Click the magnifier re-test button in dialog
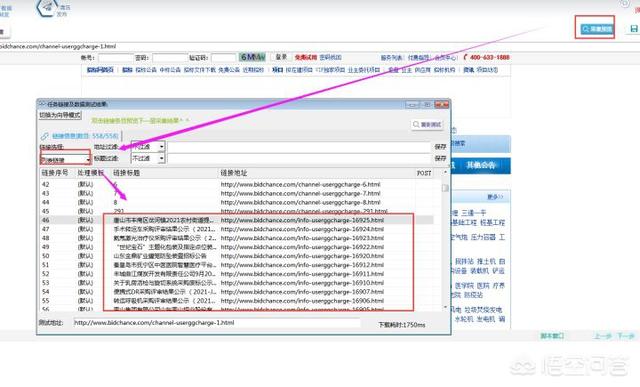Screen dimensions: 640x387 click(427, 125)
